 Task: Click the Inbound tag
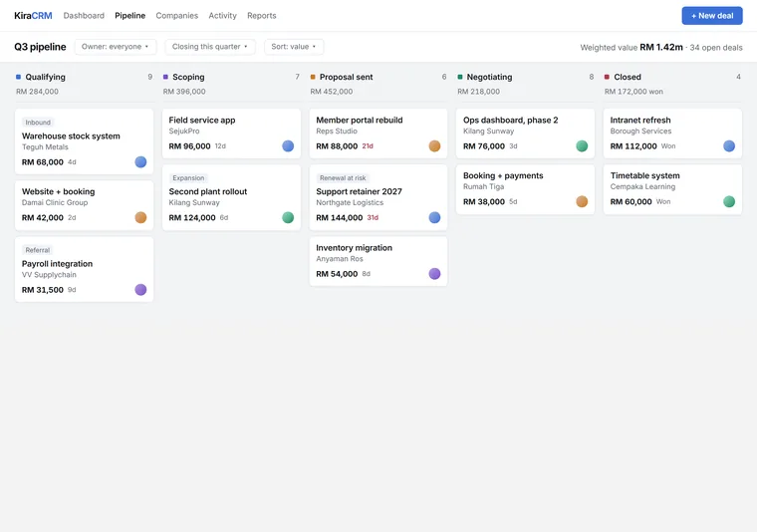point(38,123)
